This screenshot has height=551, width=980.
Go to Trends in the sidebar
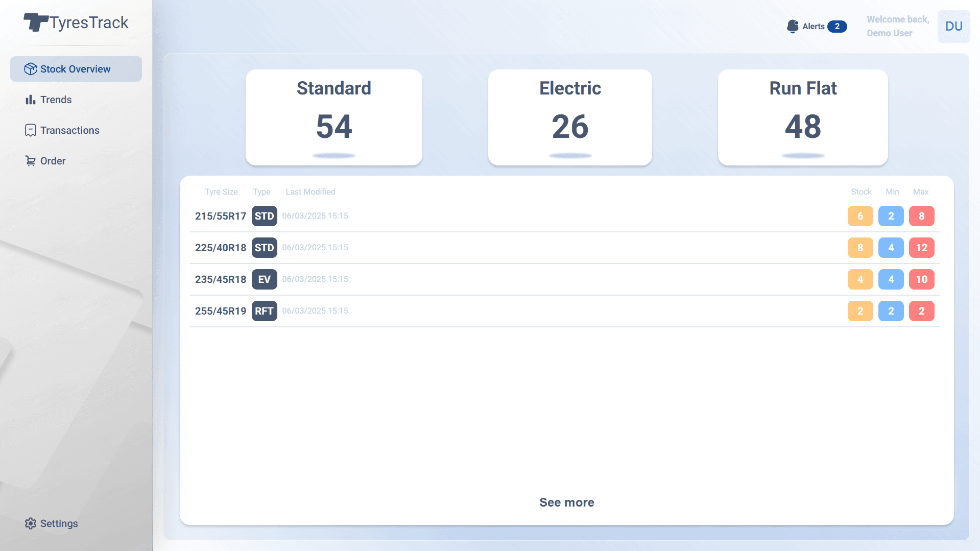tap(76, 100)
